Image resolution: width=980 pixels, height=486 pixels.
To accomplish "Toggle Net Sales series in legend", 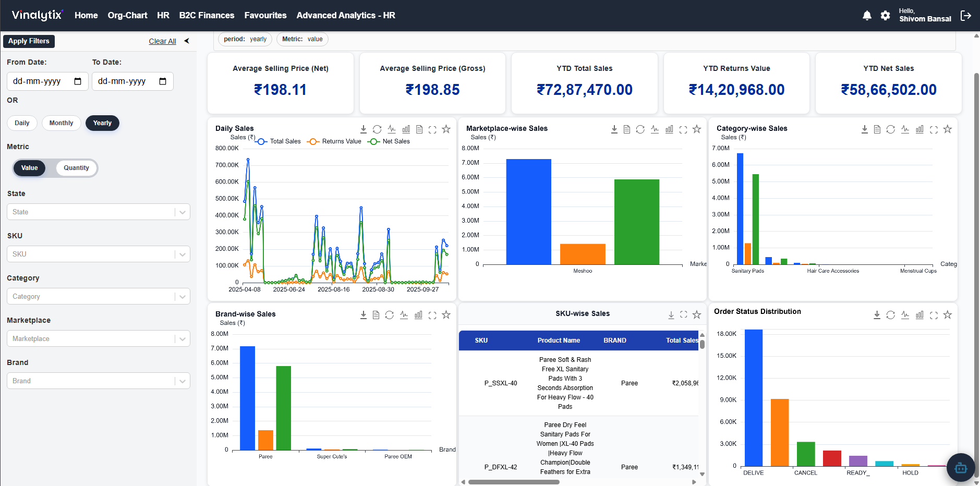I will click(x=389, y=141).
